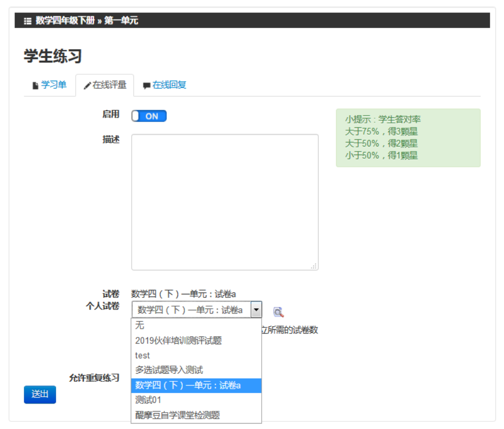This screenshot has width=504, height=429.
Task: Select the highlighted 数学四(下)一单元:试卷a option
Action: (188, 385)
